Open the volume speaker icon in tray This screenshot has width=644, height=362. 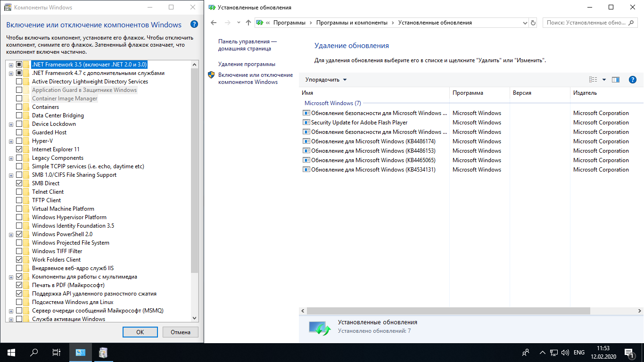coord(565,352)
